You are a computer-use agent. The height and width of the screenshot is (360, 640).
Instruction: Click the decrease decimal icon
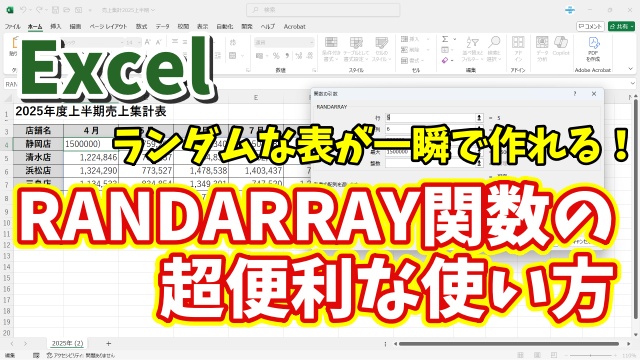point(310,56)
